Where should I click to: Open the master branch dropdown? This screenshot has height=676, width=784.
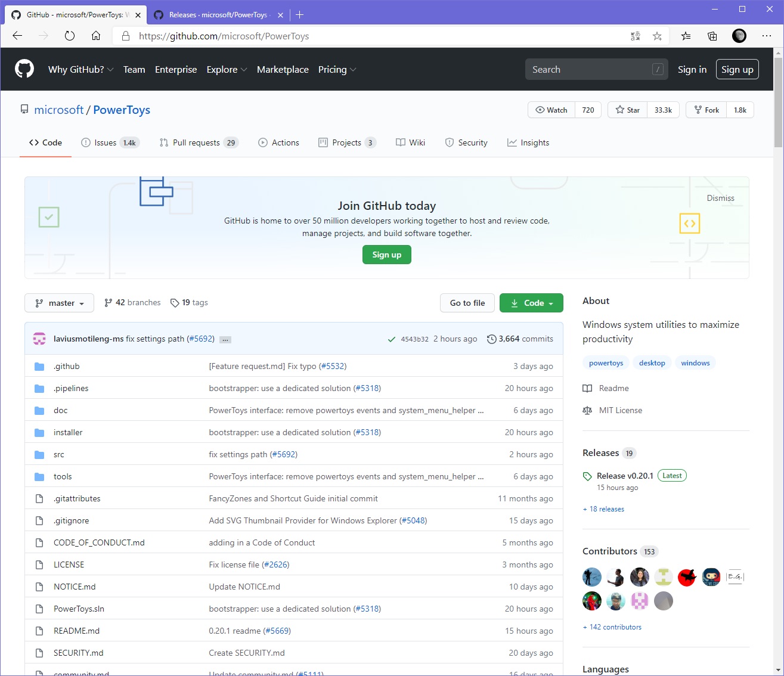(59, 303)
